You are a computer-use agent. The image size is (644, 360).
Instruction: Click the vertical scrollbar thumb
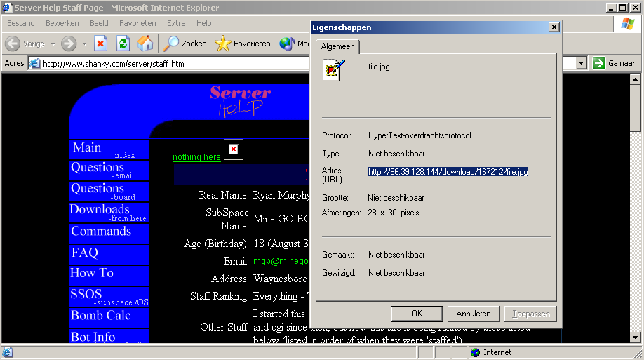click(x=636, y=108)
